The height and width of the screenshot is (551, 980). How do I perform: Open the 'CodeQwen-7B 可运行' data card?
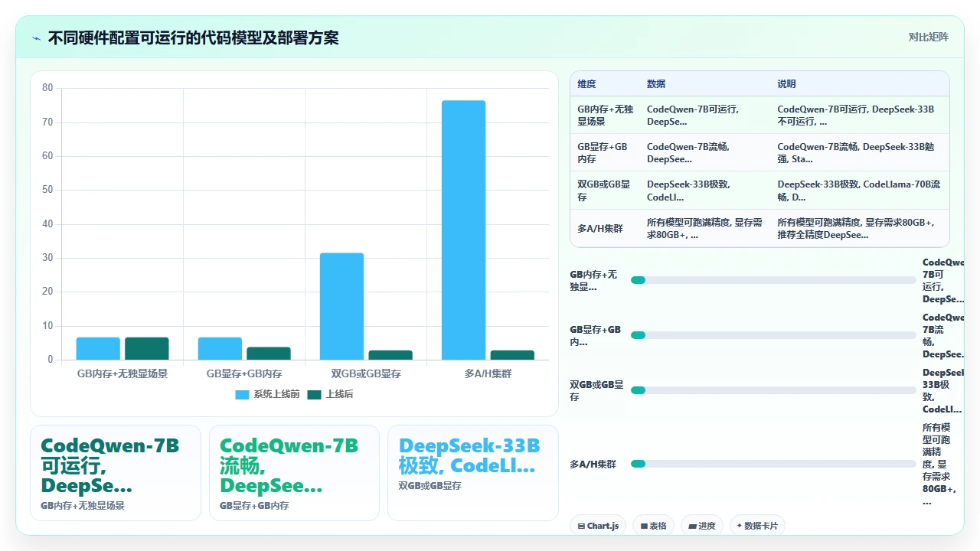click(116, 473)
